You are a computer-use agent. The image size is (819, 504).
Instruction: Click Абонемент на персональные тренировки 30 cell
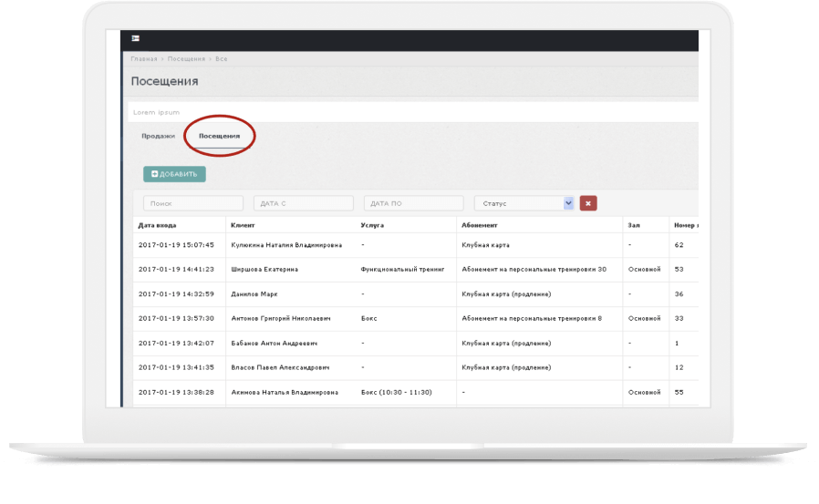click(534, 269)
